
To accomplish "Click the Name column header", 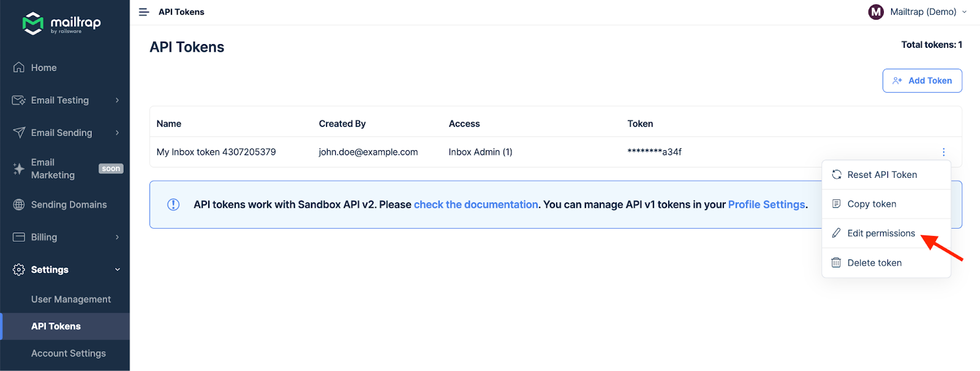I will pyautogui.click(x=169, y=124).
